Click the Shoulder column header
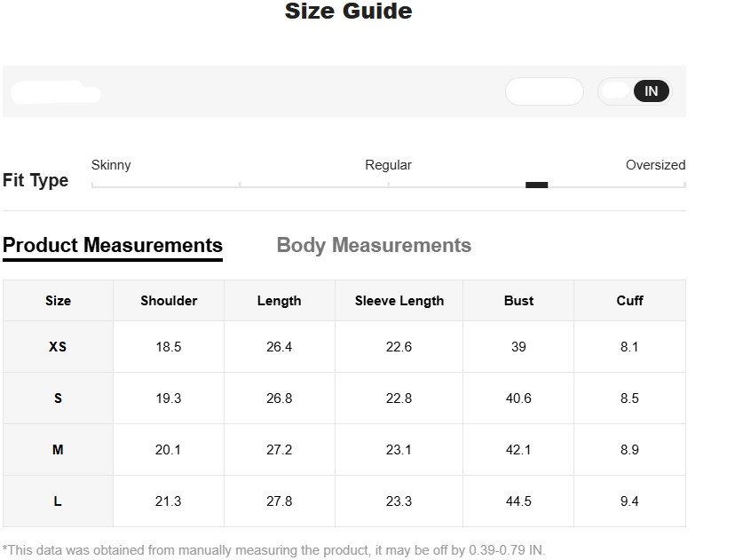The image size is (735, 560). pos(169,301)
